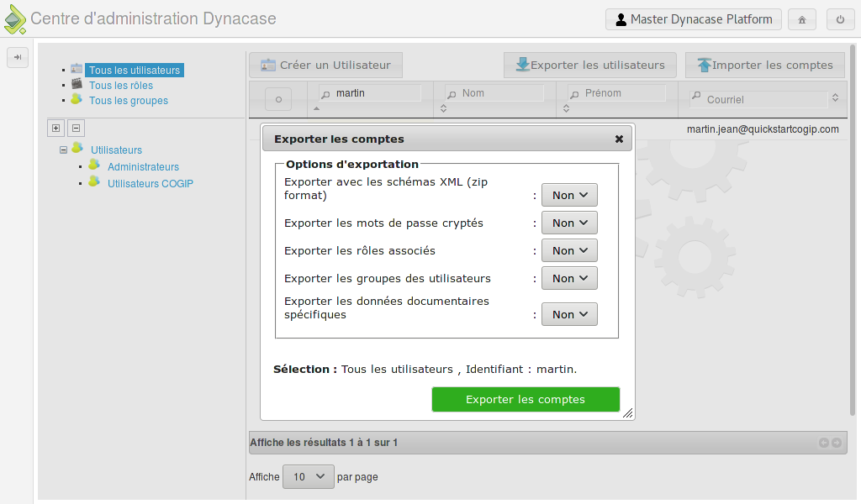Viewport: 861px width, 504px height.
Task: Collapse the sidebar with the arrow icon
Action: click(18, 57)
